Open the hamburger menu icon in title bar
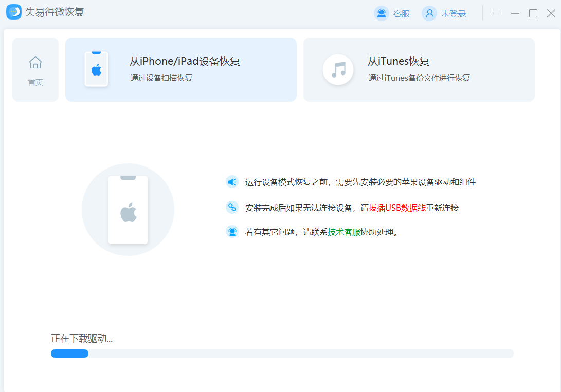This screenshot has width=561, height=392. pyautogui.click(x=497, y=13)
